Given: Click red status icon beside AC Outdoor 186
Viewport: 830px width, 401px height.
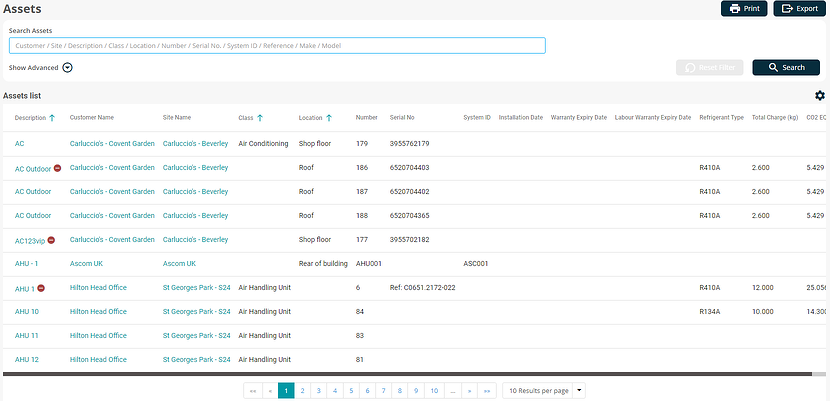Looking at the screenshot, I should tap(58, 168).
